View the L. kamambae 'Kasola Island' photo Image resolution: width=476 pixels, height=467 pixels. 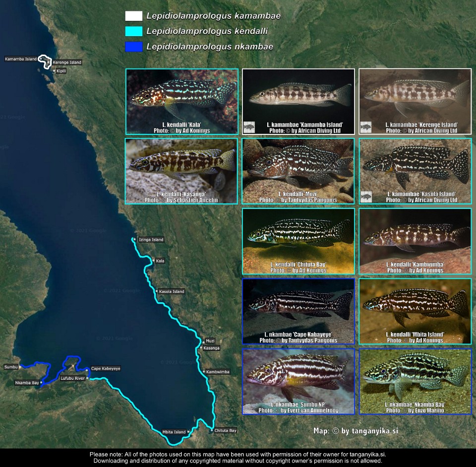click(x=416, y=171)
